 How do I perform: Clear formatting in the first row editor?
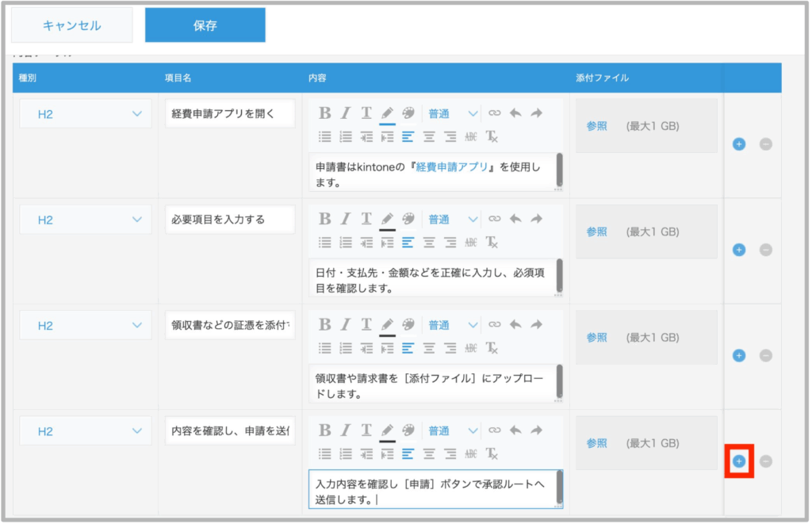tap(492, 136)
